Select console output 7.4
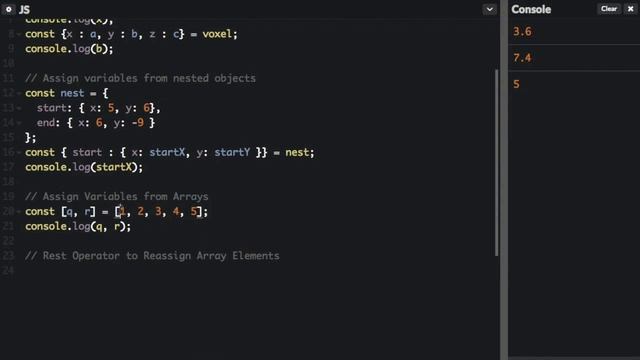 pos(522,58)
